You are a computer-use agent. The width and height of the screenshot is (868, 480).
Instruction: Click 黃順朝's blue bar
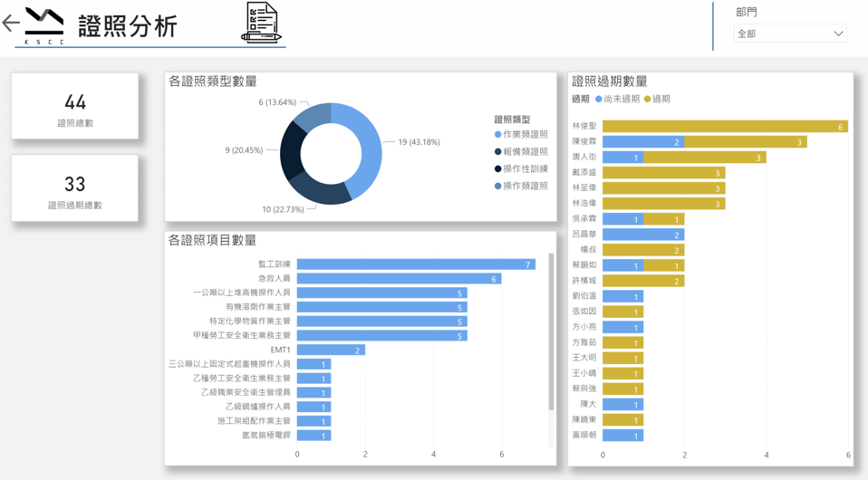tap(622, 436)
